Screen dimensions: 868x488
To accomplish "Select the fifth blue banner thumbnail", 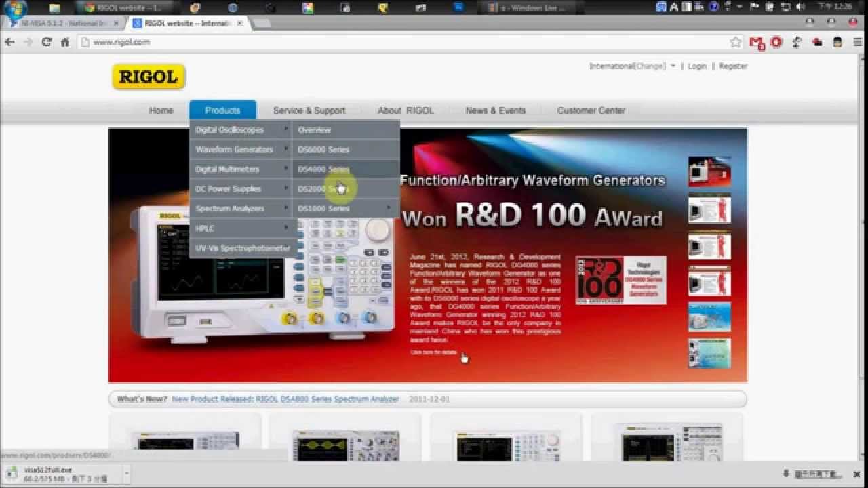I will point(709,317).
